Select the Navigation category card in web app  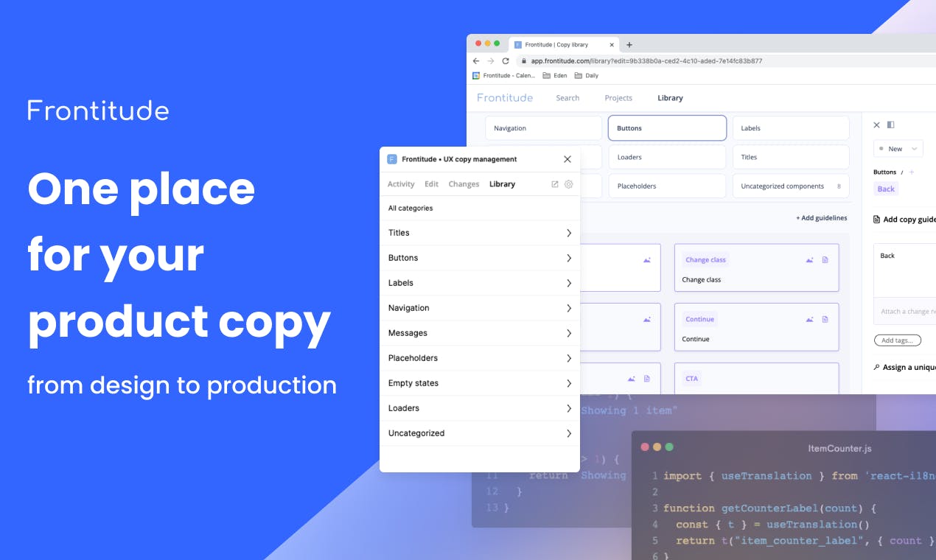pyautogui.click(x=543, y=128)
